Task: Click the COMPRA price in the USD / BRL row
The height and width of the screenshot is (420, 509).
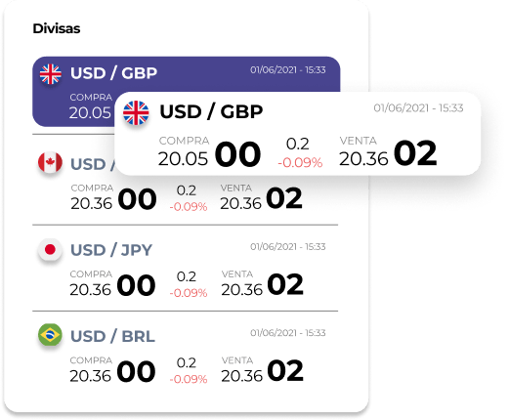Action: [112, 371]
